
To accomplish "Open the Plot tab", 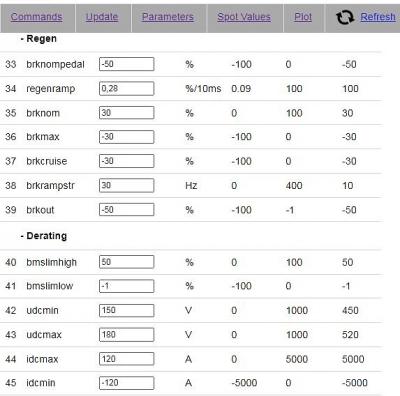I will click(303, 17).
